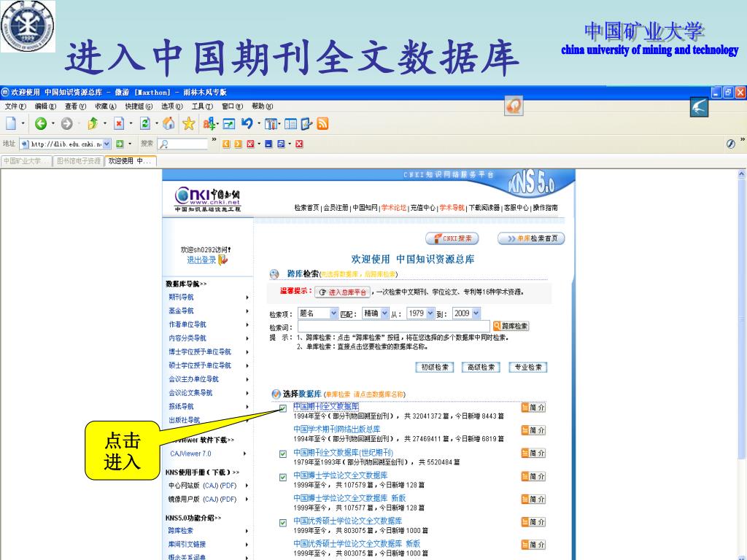This screenshot has width=747, height=560.
Task: Click the next tab orange arrow
Action: [x=239, y=144]
